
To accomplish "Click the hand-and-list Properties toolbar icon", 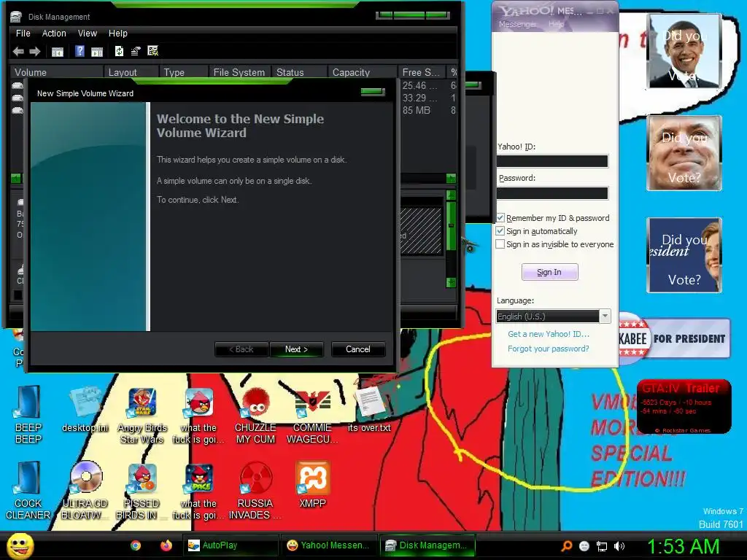I will [x=136, y=51].
